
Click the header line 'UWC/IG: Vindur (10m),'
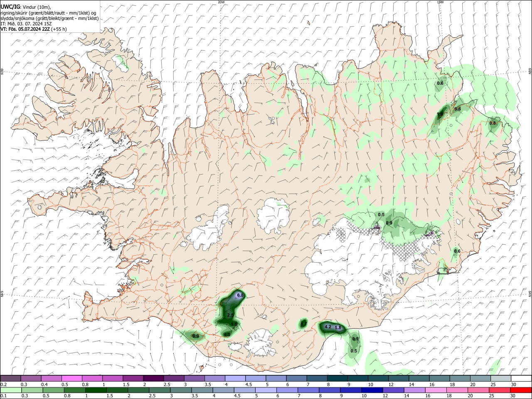(x=26, y=7)
